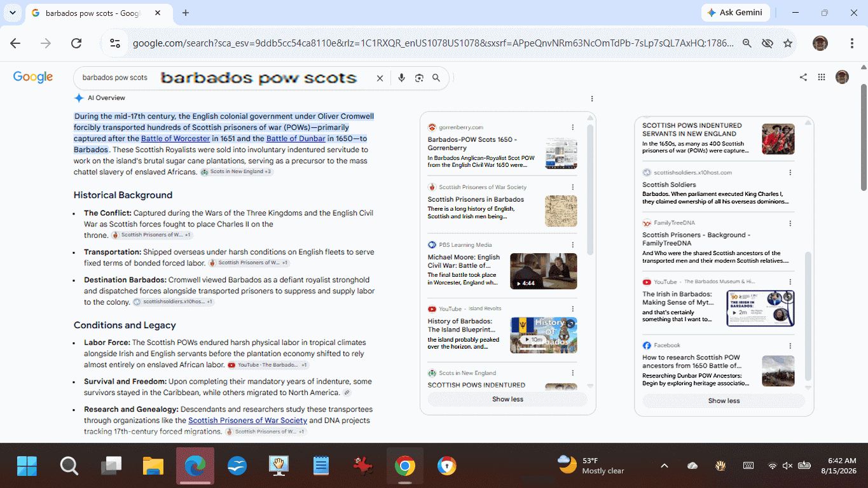Play The Irish in Barbados video thumbnail
This screenshot has width=868, height=488.
click(761, 309)
